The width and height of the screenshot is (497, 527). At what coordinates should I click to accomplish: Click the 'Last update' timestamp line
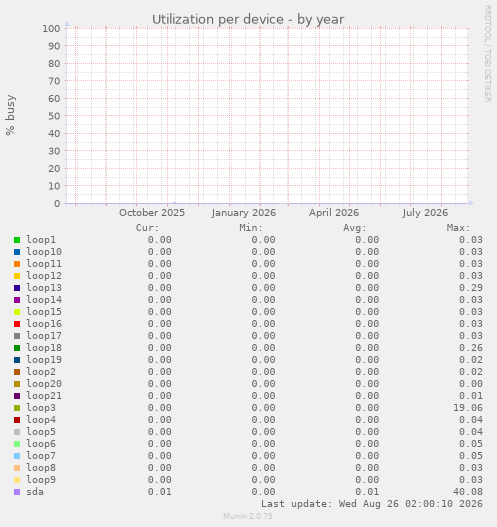point(372,504)
